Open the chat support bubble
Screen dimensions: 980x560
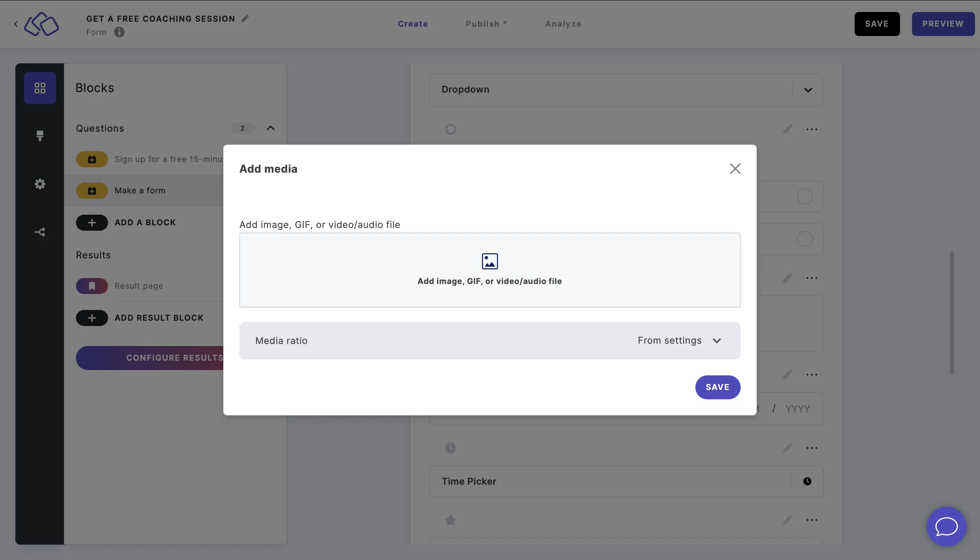[x=946, y=526]
